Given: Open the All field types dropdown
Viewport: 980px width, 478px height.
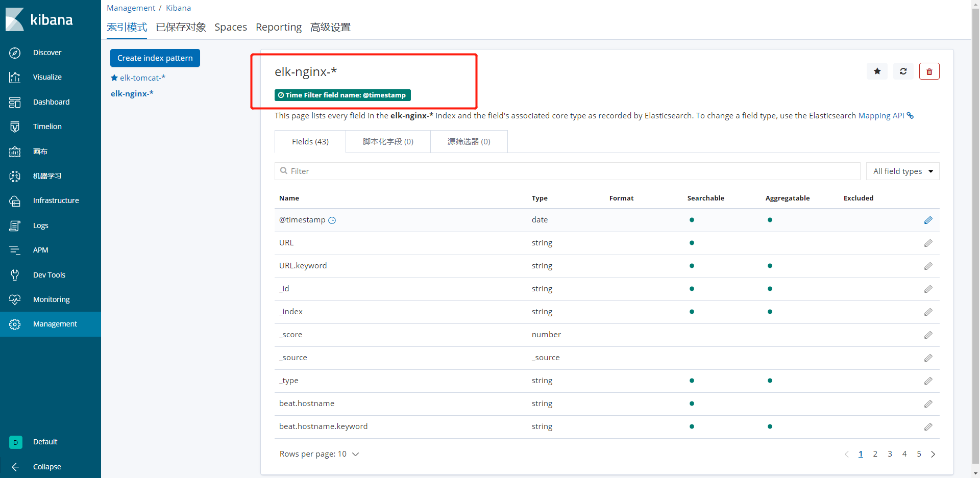Looking at the screenshot, I should pos(902,171).
